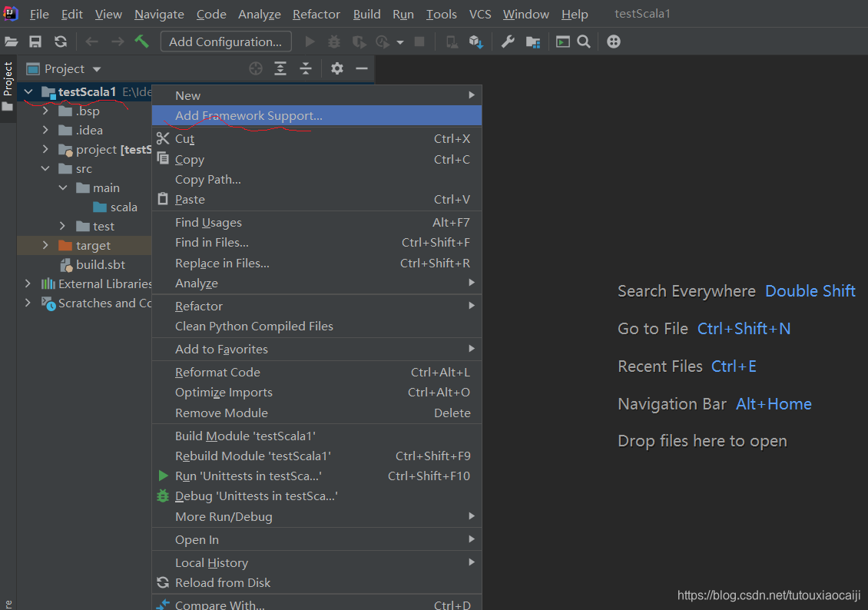Click the Run Anything terminal icon
Viewport: 868px width, 610px height.
click(562, 41)
